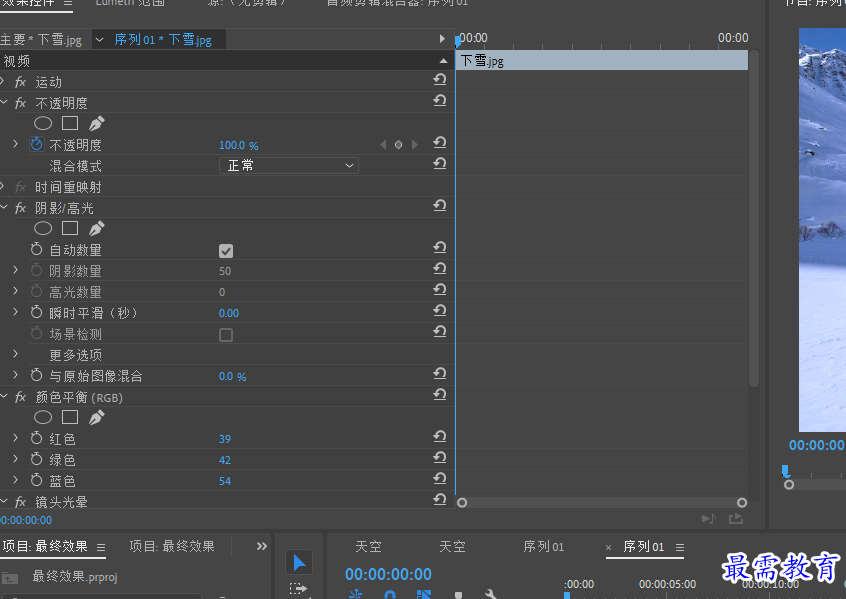Create rectangle mask under 阴影/高光

click(x=70, y=228)
